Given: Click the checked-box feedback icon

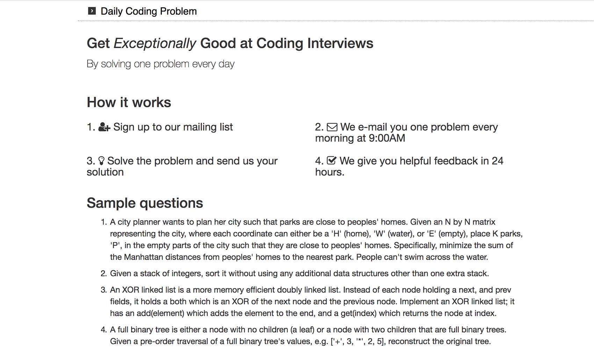Looking at the screenshot, I should pyautogui.click(x=331, y=161).
